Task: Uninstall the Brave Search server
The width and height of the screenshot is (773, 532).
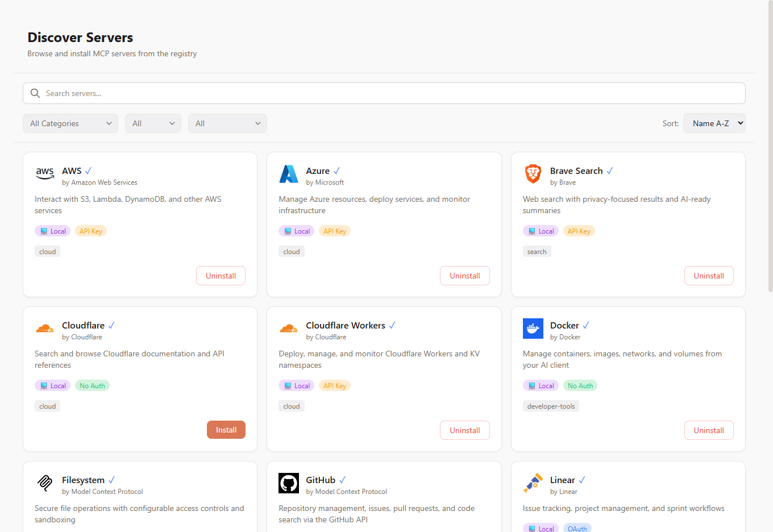Action: pyautogui.click(x=709, y=276)
